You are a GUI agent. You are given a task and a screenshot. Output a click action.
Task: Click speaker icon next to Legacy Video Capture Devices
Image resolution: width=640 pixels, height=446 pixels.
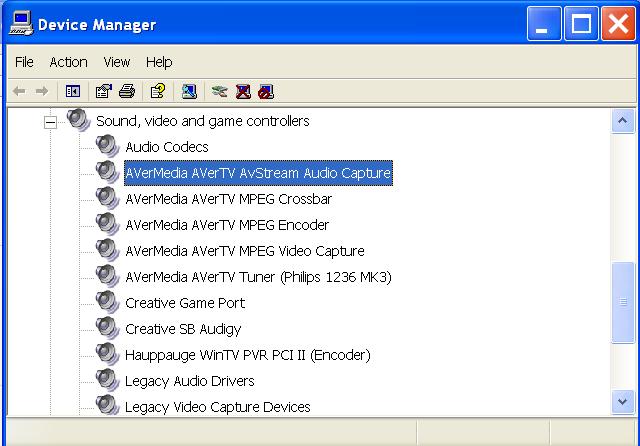click(108, 406)
